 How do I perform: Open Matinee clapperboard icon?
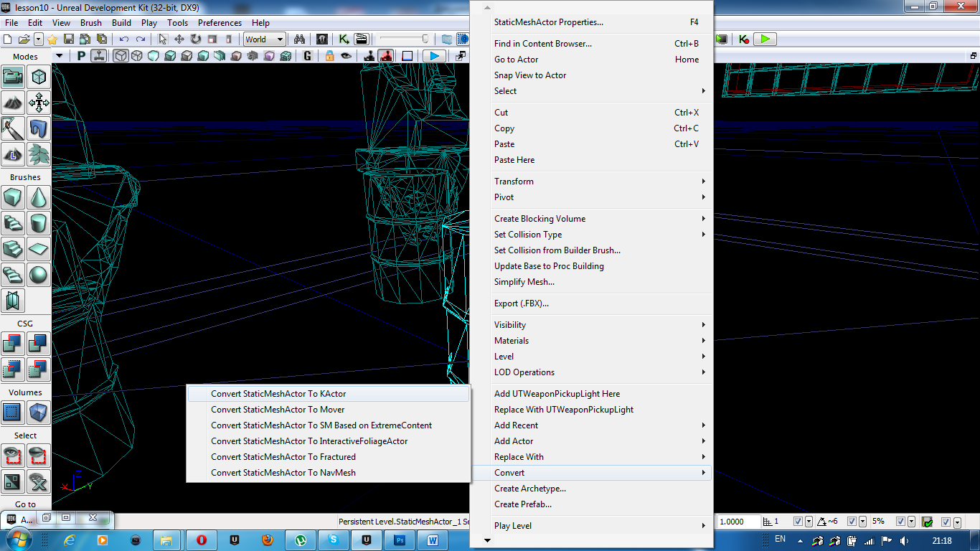coord(362,39)
